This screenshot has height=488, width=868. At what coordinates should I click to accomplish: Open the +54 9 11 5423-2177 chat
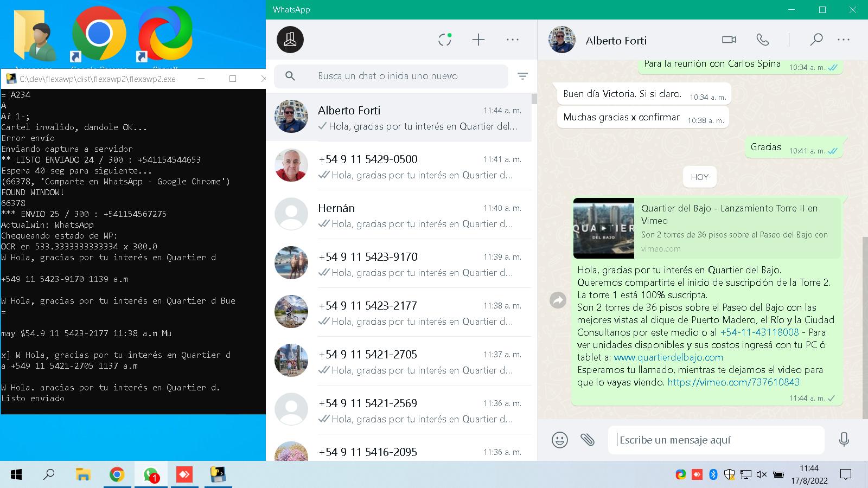pyautogui.click(x=399, y=312)
